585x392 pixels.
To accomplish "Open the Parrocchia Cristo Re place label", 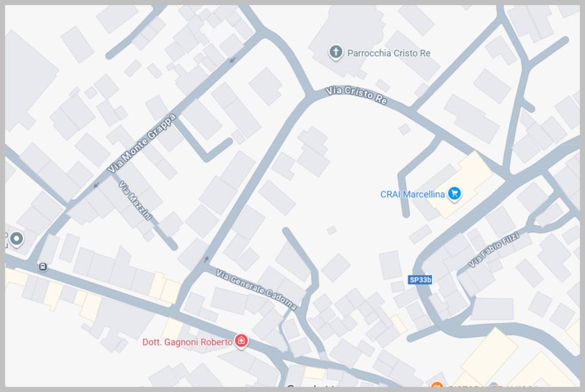I will coord(388,53).
